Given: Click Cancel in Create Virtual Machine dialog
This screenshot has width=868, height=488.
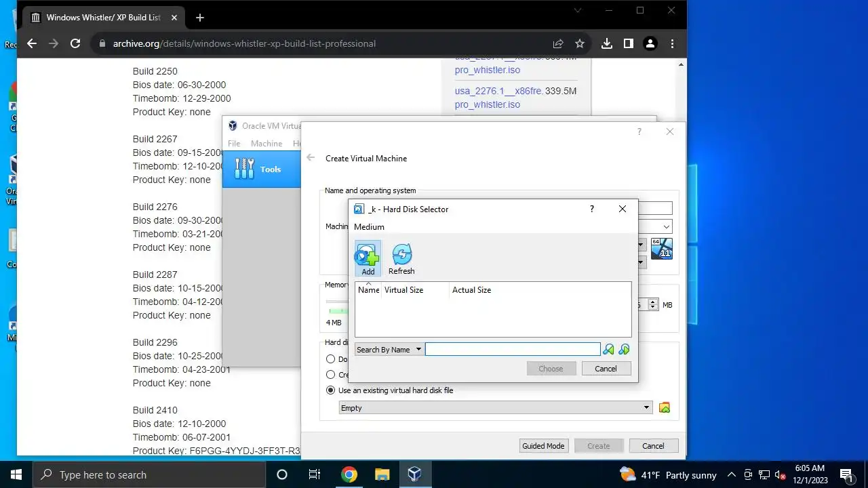Looking at the screenshot, I should coord(653,446).
